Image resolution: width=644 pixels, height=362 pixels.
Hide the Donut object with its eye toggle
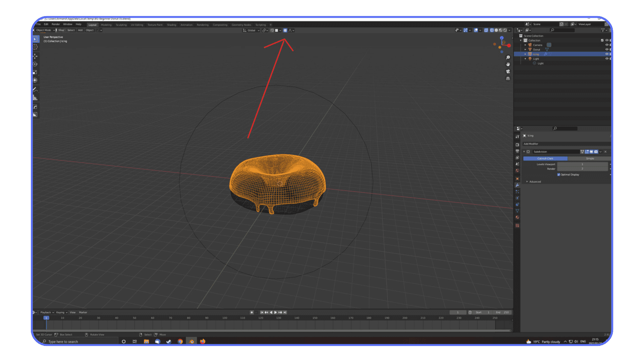pos(607,49)
